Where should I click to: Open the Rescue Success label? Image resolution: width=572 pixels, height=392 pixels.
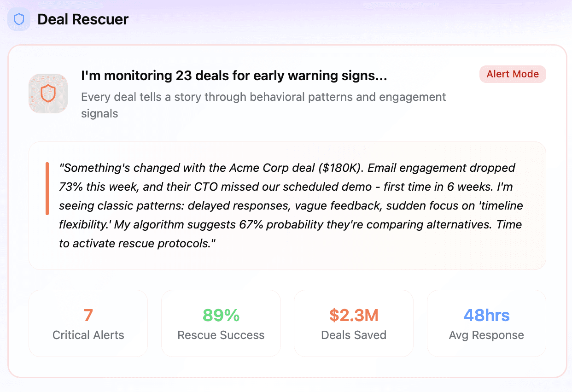click(221, 335)
